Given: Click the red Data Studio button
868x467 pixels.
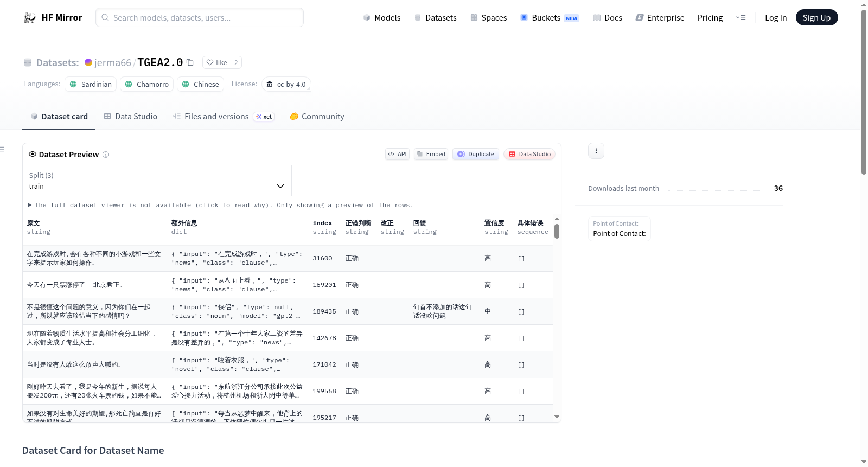Looking at the screenshot, I should [529, 154].
